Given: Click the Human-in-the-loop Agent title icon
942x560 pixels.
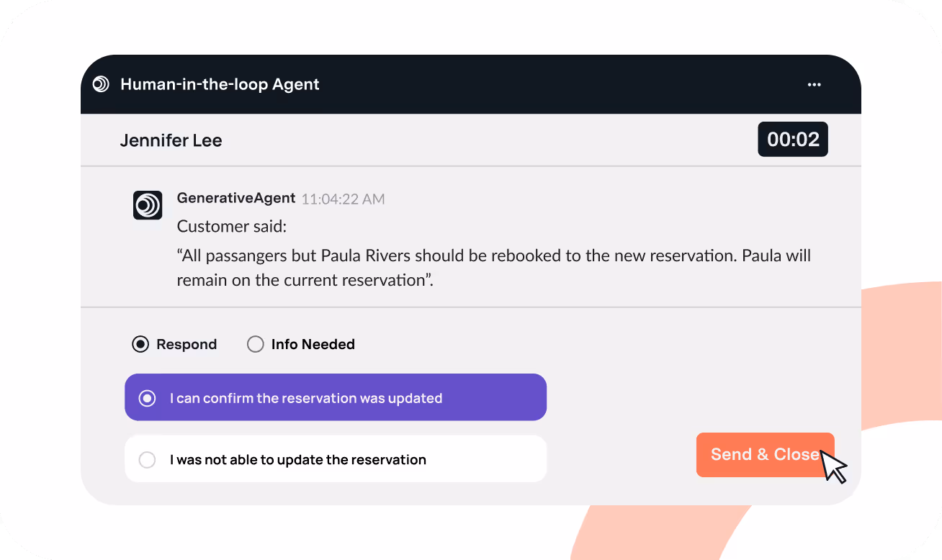Looking at the screenshot, I should coord(101,84).
